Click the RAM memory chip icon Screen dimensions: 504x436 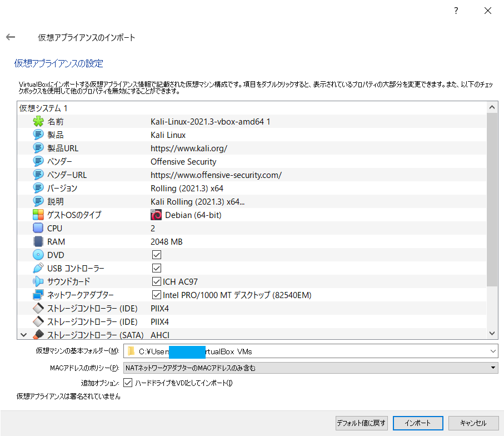tap(38, 241)
